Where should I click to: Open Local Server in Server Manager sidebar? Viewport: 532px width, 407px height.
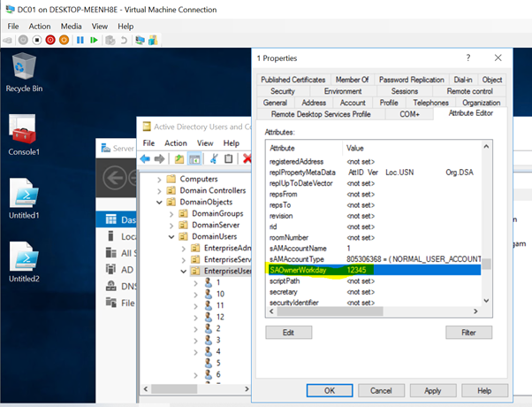tap(117, 236)
